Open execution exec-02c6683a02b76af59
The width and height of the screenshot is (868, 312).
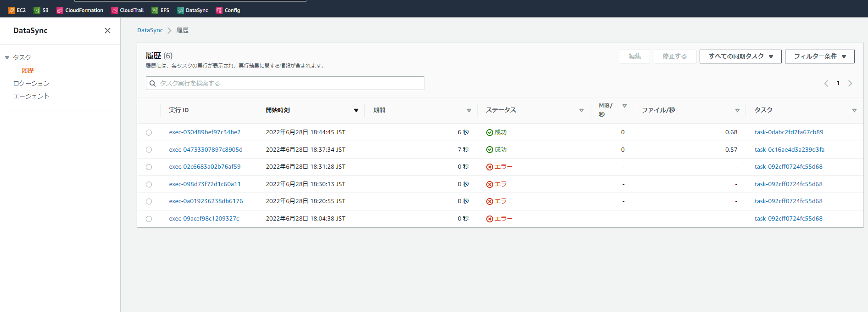(x=205, y=166)
